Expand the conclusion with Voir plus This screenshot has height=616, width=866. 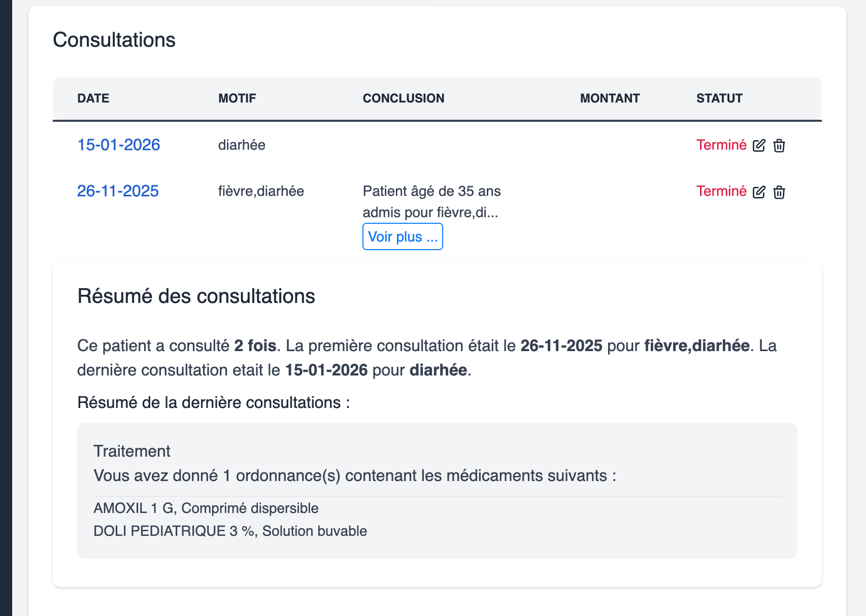click(403, 236)
